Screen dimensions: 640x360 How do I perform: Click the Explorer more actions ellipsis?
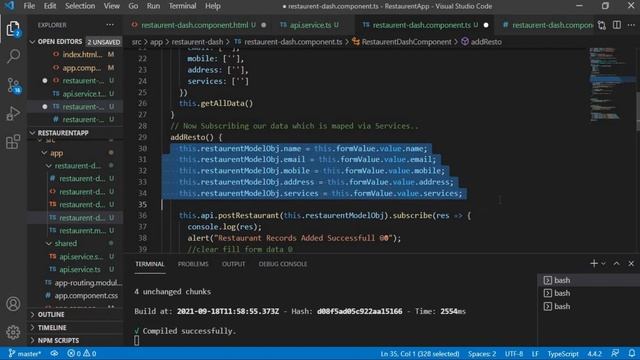pos(110,25)
